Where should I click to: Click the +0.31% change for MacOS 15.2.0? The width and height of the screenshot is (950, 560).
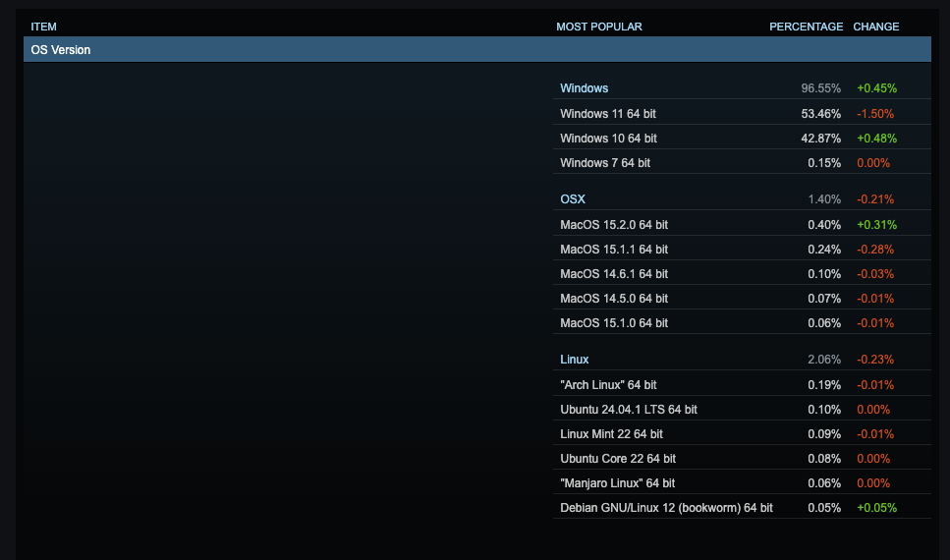[x=876, y=225]
